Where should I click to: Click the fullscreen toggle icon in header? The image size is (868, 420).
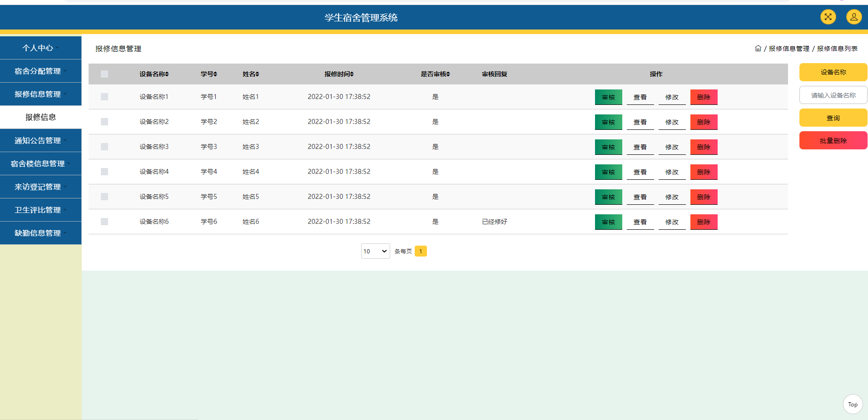(828, 17)
